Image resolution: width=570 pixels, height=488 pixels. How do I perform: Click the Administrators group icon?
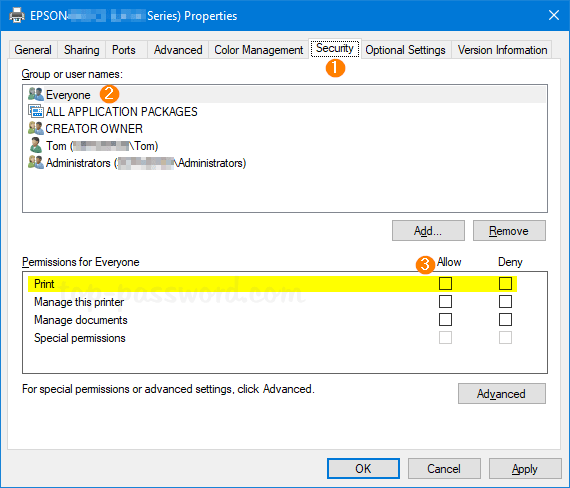click(36, 162)
